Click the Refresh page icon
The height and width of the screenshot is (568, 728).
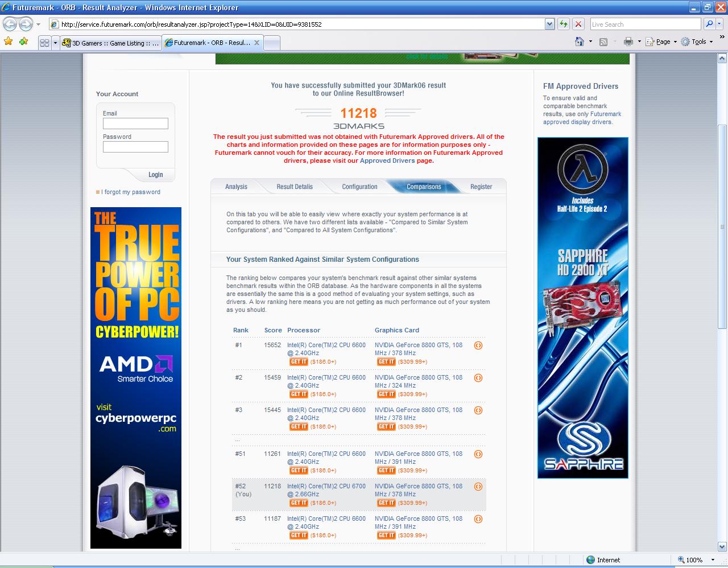point(564,24)
